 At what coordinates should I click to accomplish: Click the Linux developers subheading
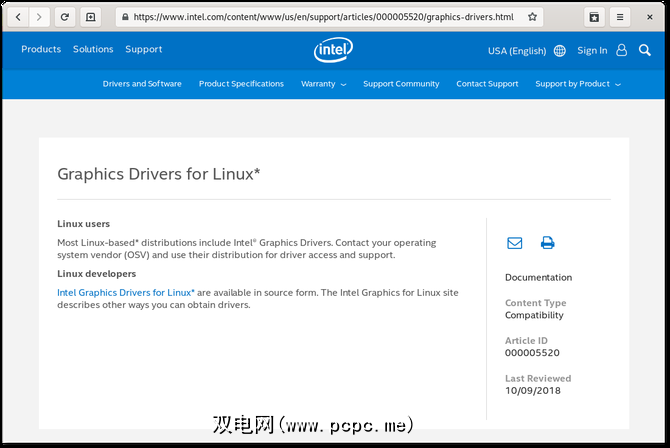click(x=97, y=274)
